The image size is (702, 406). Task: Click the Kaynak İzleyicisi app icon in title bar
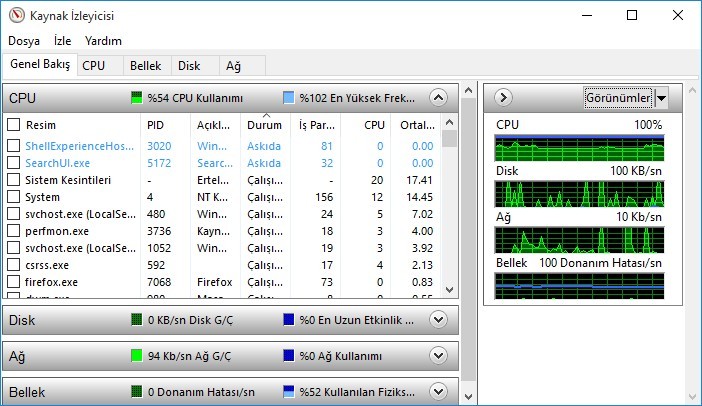click(x=17, y=16)
